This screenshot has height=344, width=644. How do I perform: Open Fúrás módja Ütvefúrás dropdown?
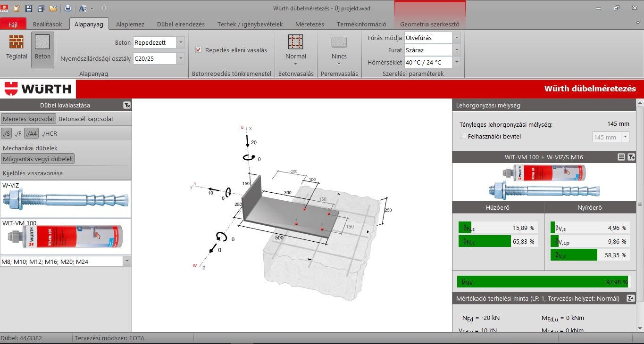456,38
